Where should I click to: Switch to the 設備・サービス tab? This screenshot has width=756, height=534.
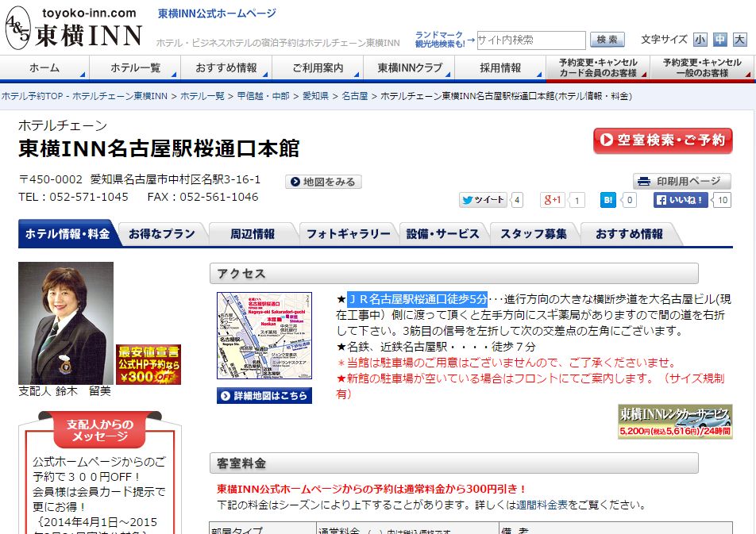442,234
